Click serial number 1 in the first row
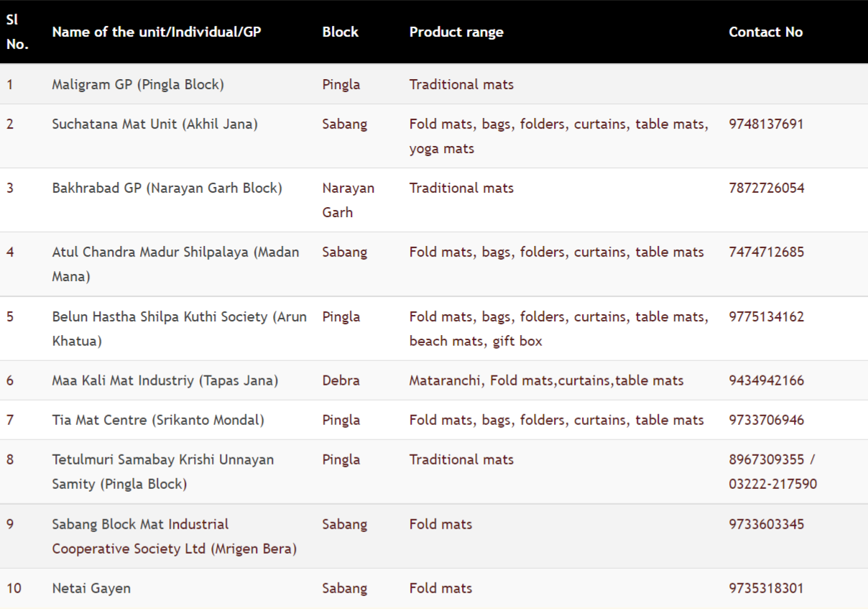Image resolution: width=868 pixels, height=609 pixels. pyautogui.click(x=10, y=84)
